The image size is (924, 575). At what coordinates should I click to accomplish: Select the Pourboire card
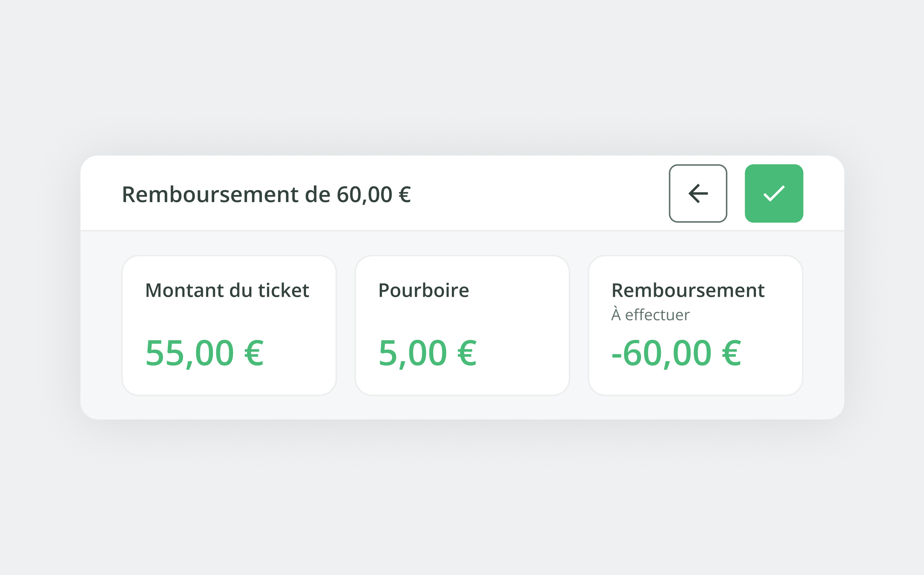coord(462,325)
